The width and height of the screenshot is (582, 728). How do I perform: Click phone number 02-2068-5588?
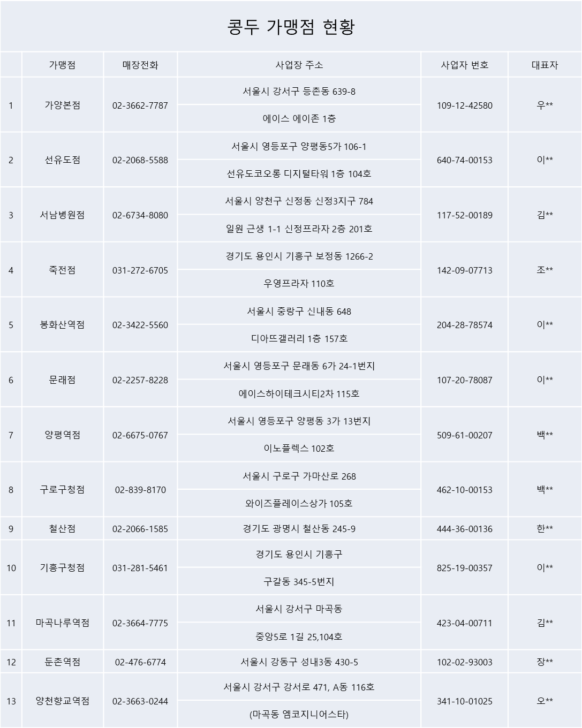[x=140, y=160]
